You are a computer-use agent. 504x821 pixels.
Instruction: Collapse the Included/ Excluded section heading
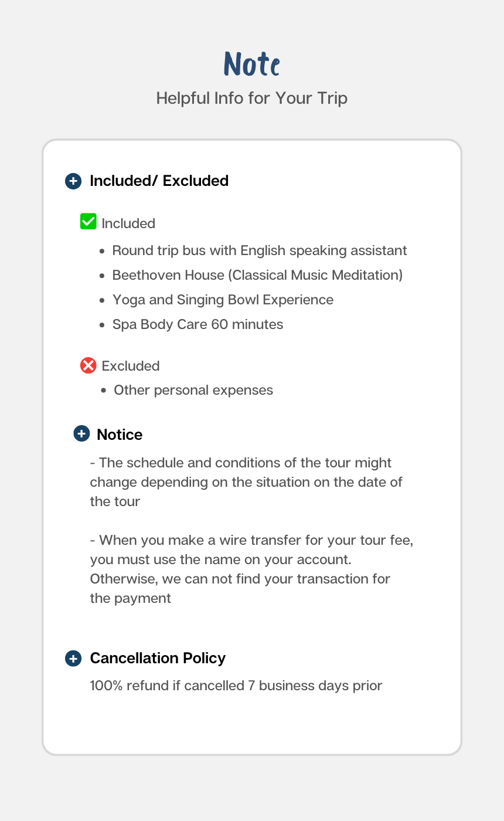[159, 181]
